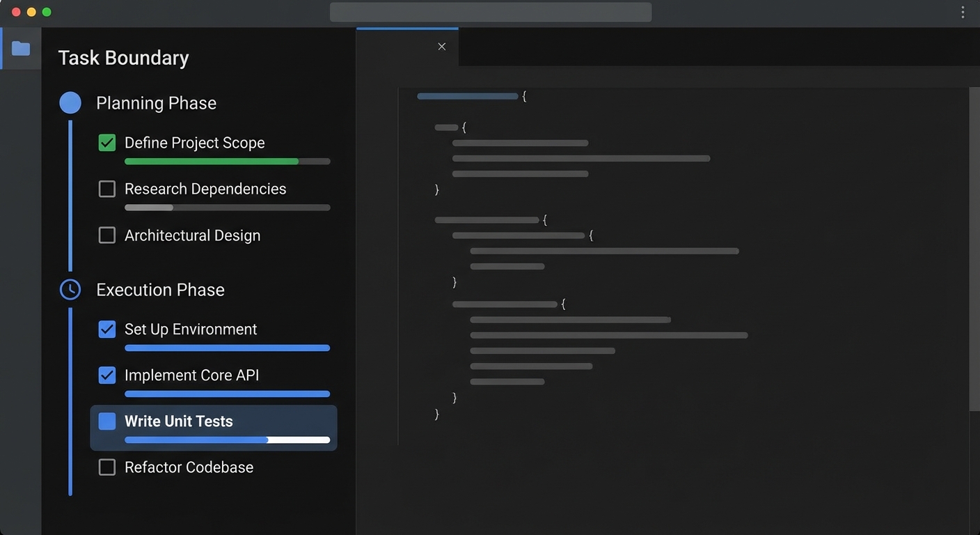Click the Planning Phase blue circle icon
The height and width of the screenshot is (535, 980).
(x=70, y=103)
